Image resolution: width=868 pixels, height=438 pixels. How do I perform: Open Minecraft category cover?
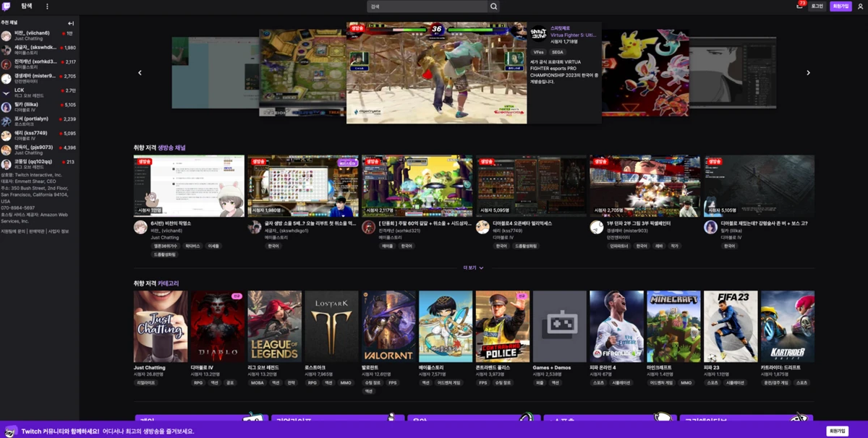click(674, 326)
